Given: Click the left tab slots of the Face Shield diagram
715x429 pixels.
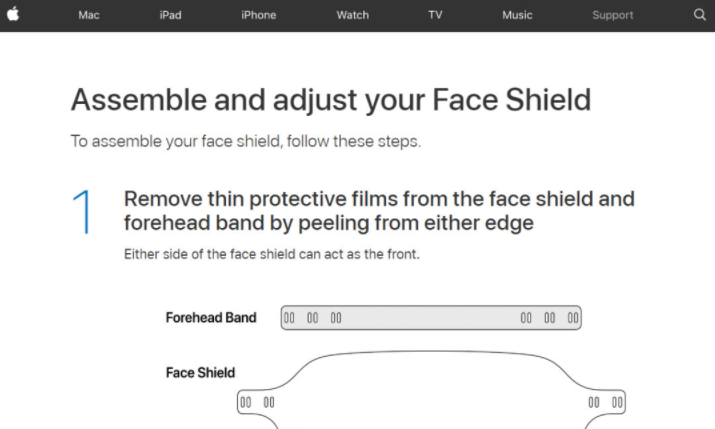Looking at the screenshot, I should (257, 403).
